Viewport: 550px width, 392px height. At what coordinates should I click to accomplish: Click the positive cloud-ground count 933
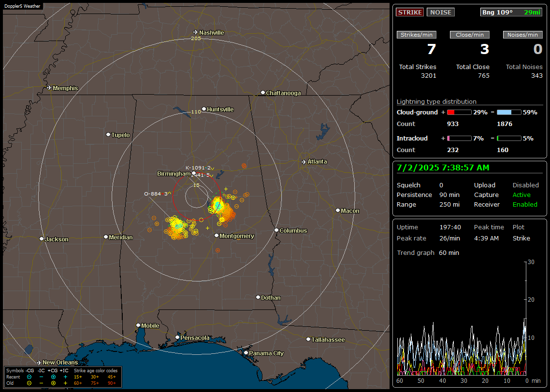453,124
